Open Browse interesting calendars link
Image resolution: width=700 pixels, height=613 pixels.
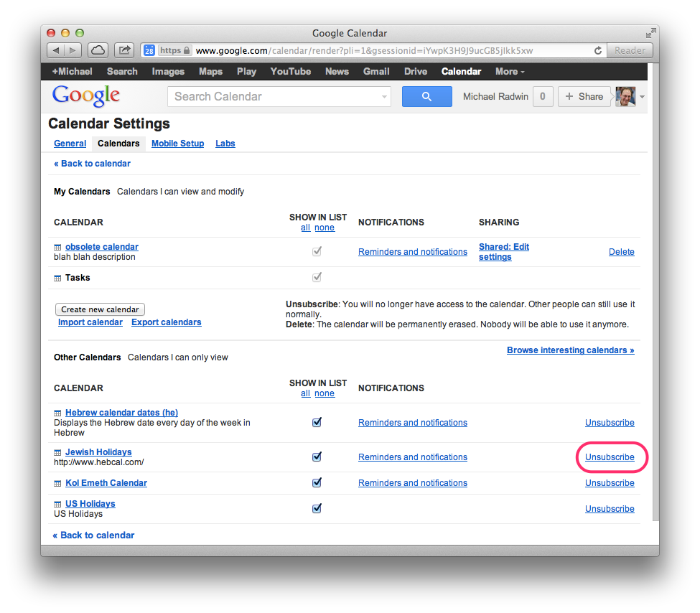point(571,350)
